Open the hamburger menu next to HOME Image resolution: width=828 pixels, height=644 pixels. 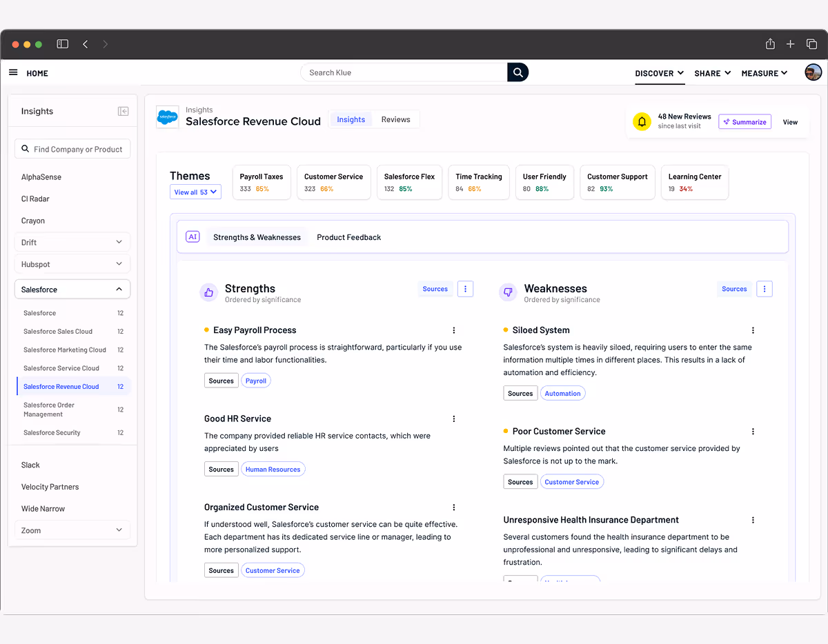coord(13,72)
